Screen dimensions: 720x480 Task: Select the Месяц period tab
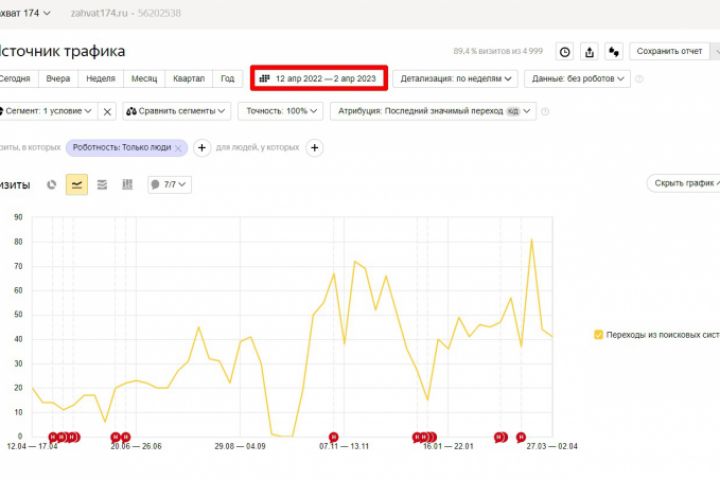[144, 79]
